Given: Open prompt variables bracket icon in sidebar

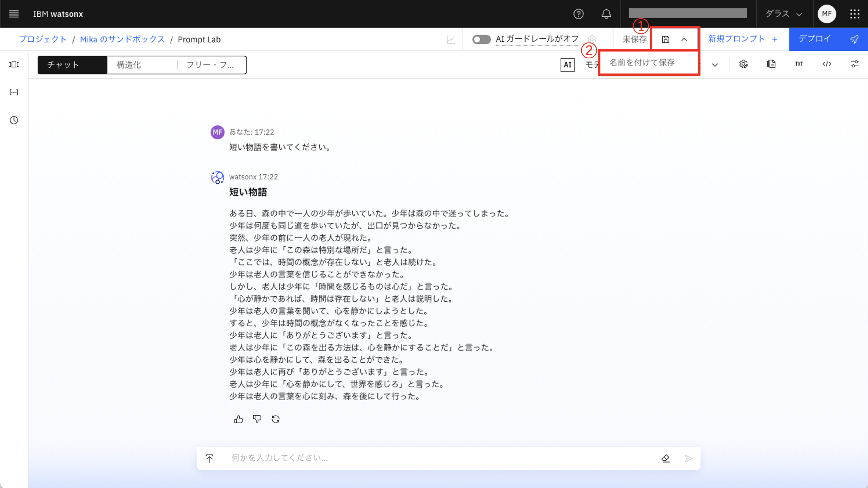Looking at the screenshot, I should [x=14, y=92].
